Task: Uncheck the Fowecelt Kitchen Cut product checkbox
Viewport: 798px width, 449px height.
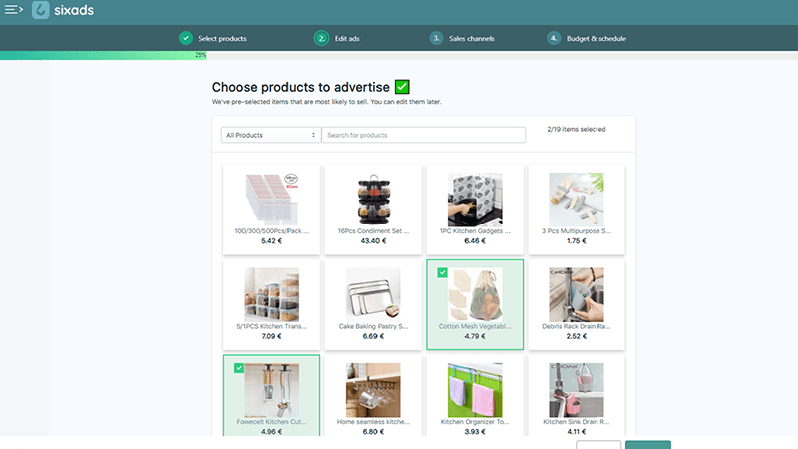Action: tap(239, 368)
